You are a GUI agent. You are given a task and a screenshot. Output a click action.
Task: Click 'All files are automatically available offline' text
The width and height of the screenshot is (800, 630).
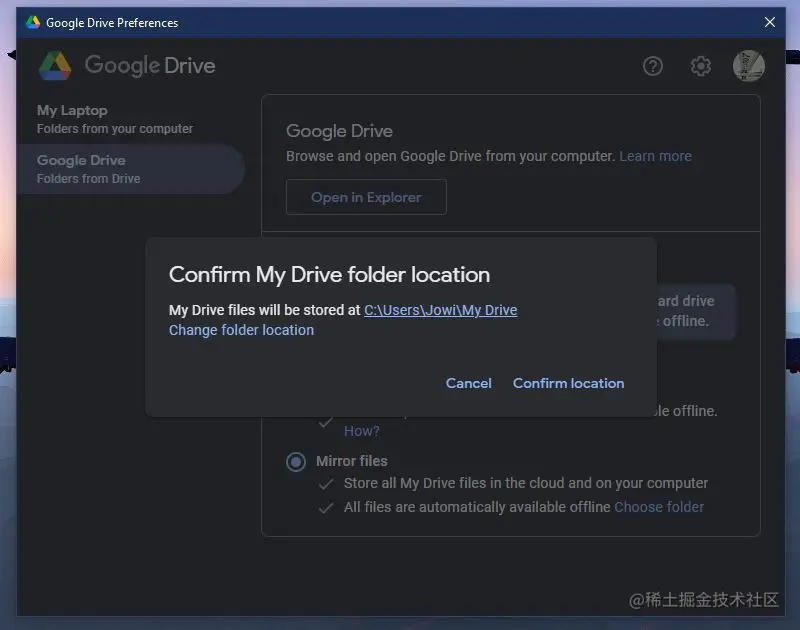[477, 507]
